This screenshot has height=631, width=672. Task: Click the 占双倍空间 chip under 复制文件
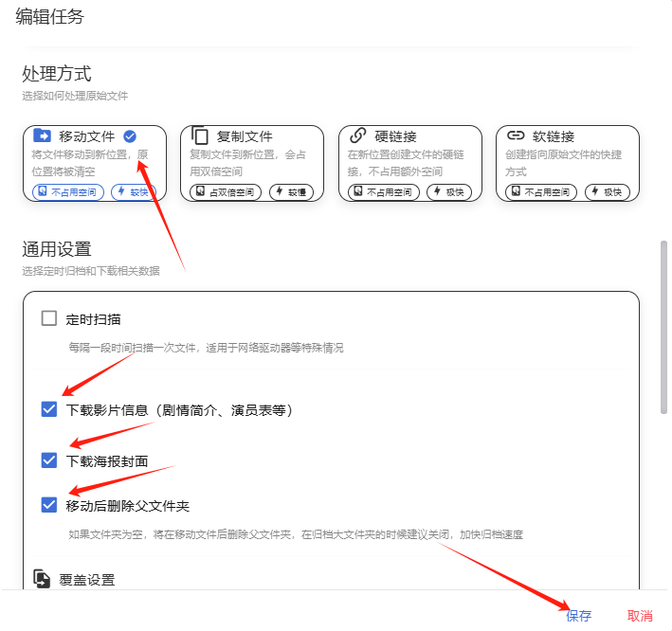click(x=226, y=192)
